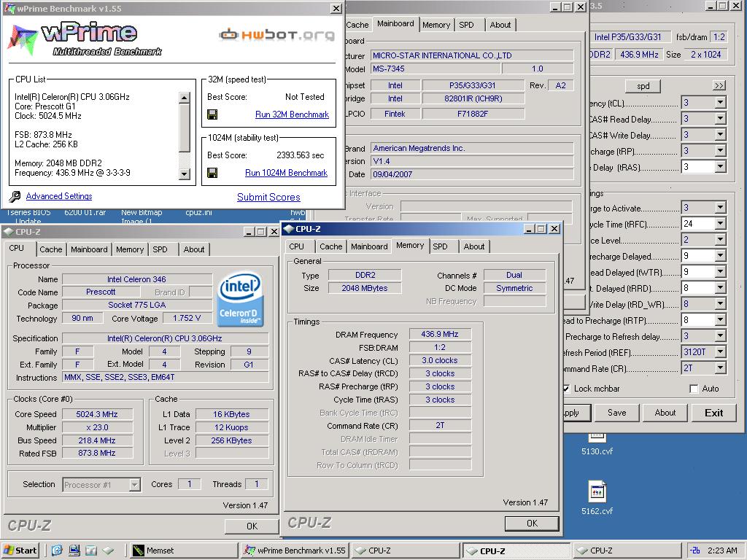747x560 pixels.
Task: Switch to last CPU-Z taskbar button
Action: 626,551
